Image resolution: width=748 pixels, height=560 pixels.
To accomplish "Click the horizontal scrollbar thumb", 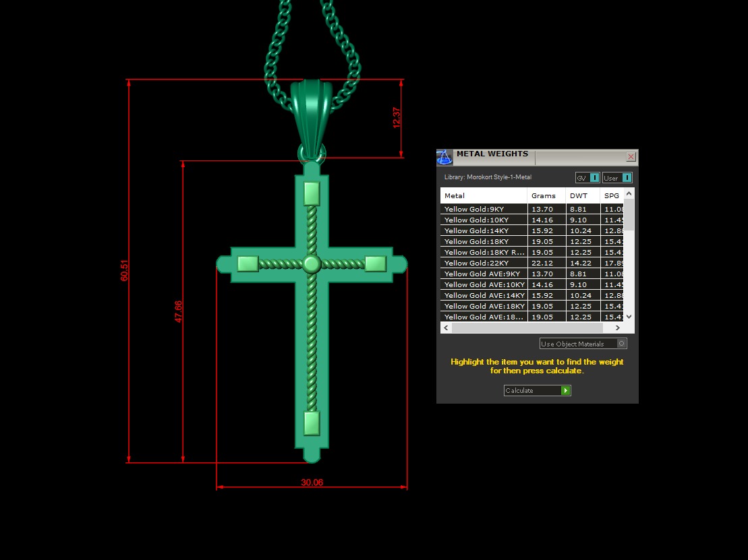I will (527, 328).
